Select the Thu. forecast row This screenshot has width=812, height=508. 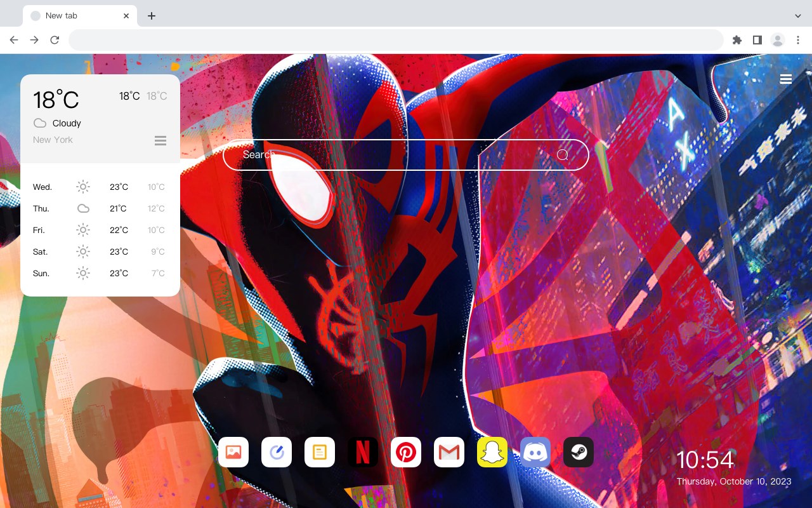100,208
